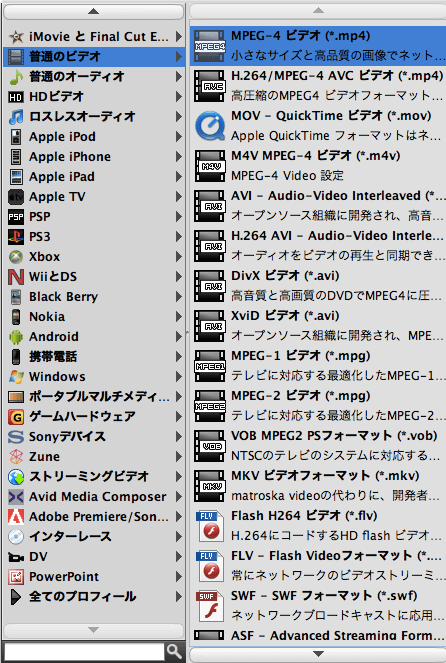
Task: Click scroll-up arrow above category list
Action: point(93,11)
